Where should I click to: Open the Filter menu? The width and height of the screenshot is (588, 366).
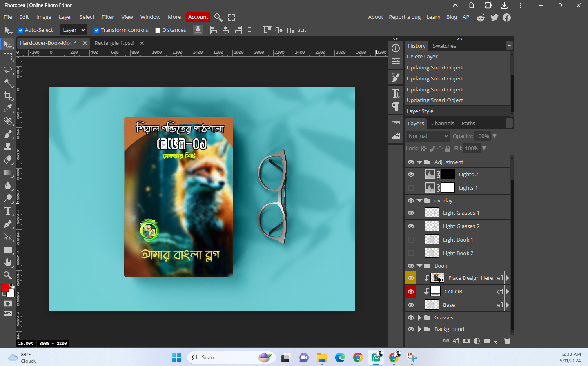pyautogui.click(x=108, y=17)
